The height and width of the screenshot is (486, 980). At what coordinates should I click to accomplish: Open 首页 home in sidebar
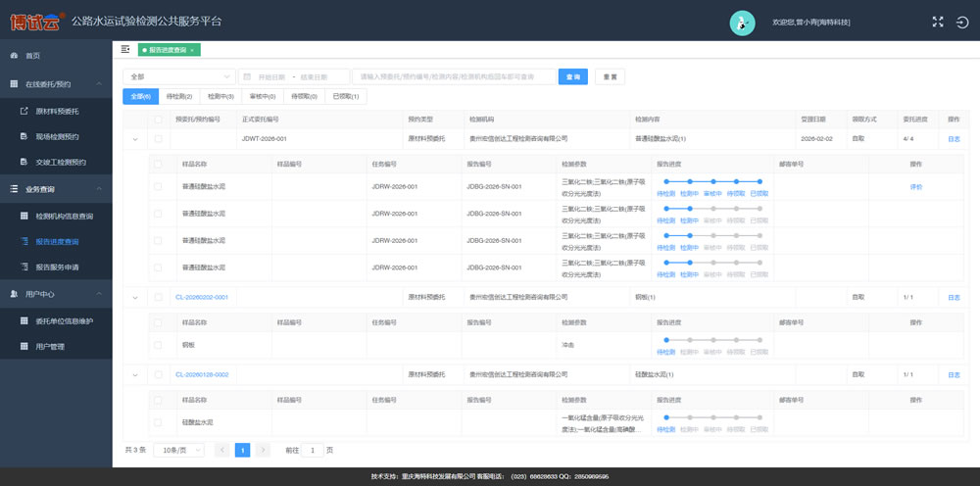tap(33, 56)
